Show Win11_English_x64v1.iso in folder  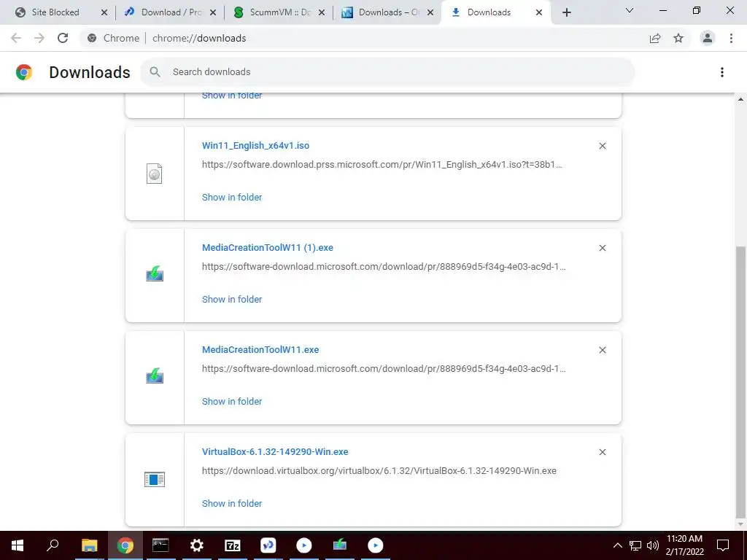[232, 197]
